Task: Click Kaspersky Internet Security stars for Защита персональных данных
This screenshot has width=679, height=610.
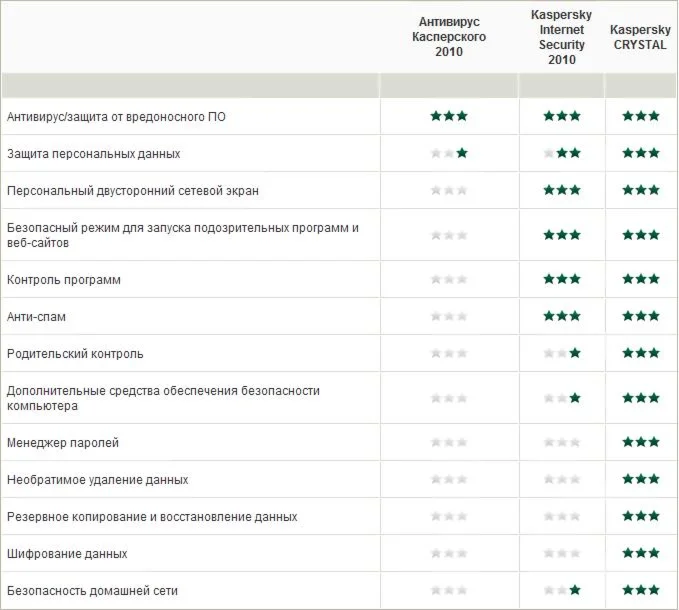Action: [x=562, y=154]
